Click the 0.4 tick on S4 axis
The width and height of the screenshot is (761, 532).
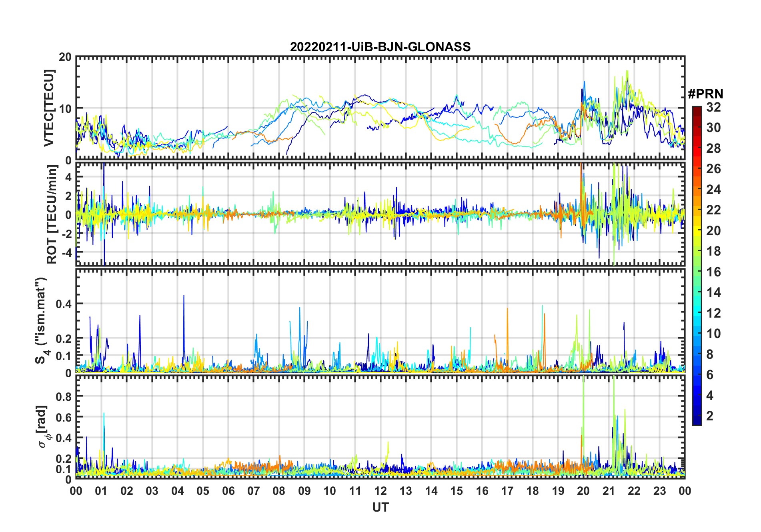pos(63,304)
